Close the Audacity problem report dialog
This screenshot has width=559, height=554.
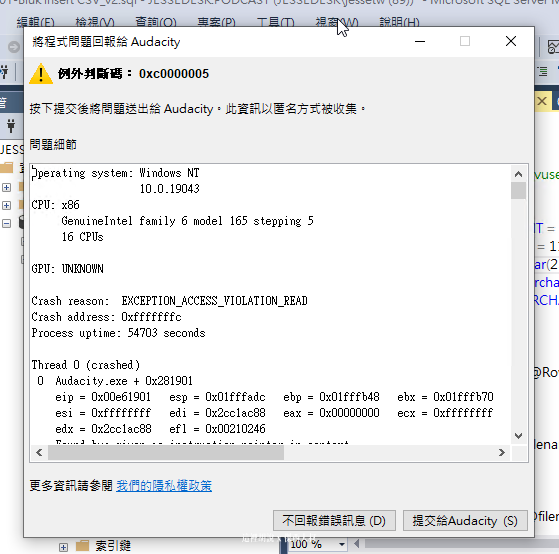pos(511,41)
